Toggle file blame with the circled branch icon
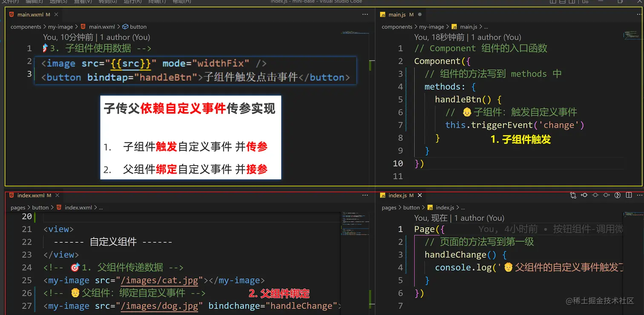Screen dimensions: 644x315 pyautogui.click(x=618, y=195)
